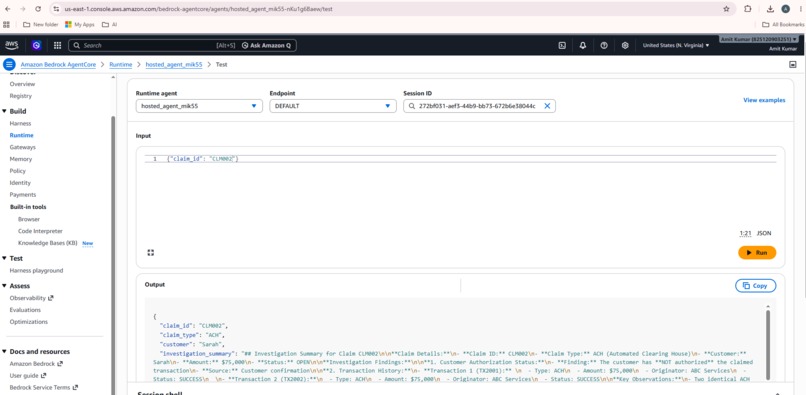Open hosted_agent_mik55 breadcrumb link

tap(174, 65)
